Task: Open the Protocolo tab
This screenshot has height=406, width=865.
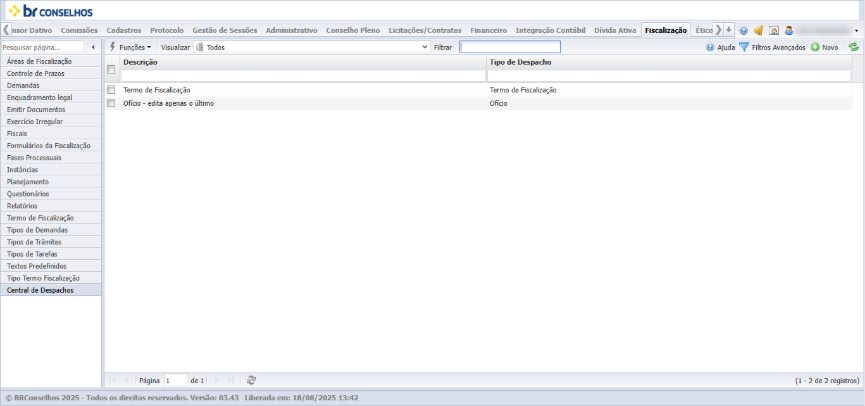Action: pyautogui.click(x=167, y=30)
